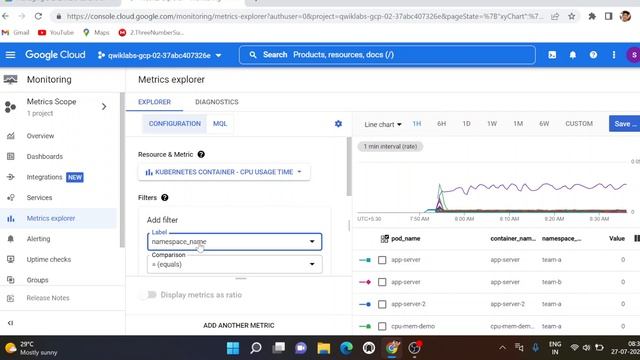This screenshot has height=360, width=640.
Task: Open browser extensions puzzle icon
Action: (592, 16)
